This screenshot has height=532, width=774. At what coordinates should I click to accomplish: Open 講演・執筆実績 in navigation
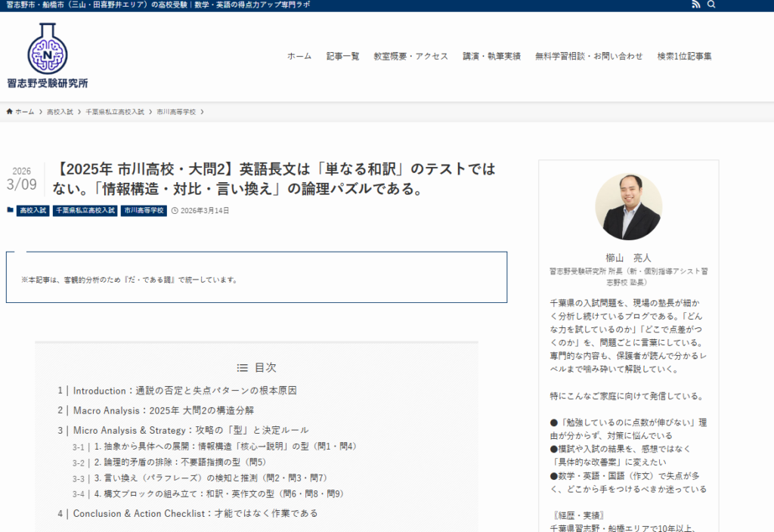[x=491, y=56]
